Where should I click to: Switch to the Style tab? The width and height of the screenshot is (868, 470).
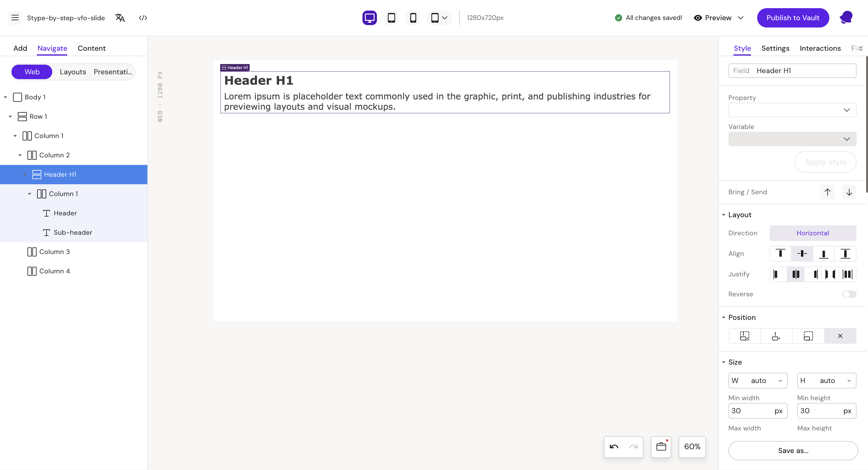click(x=742, y=48)
